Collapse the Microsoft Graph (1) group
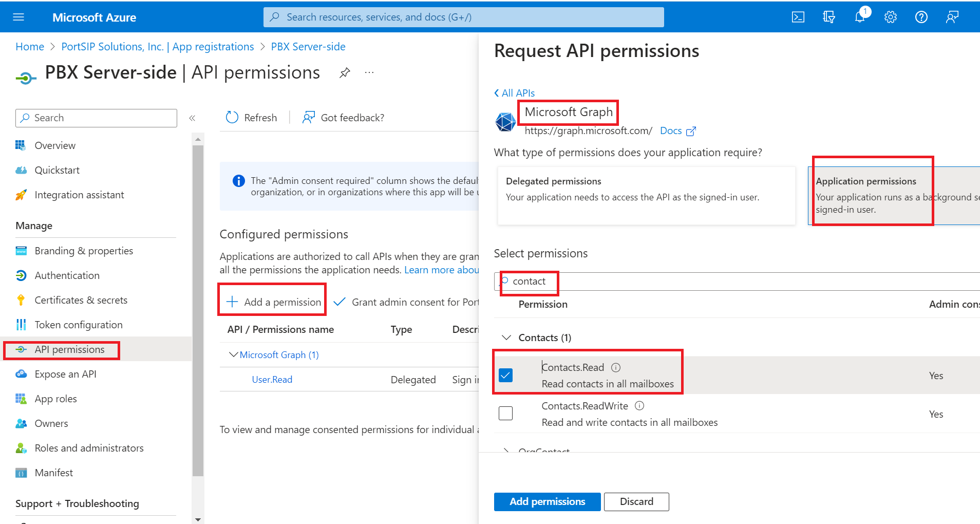This screenshot has width=980, height=524. click(234, 354)
